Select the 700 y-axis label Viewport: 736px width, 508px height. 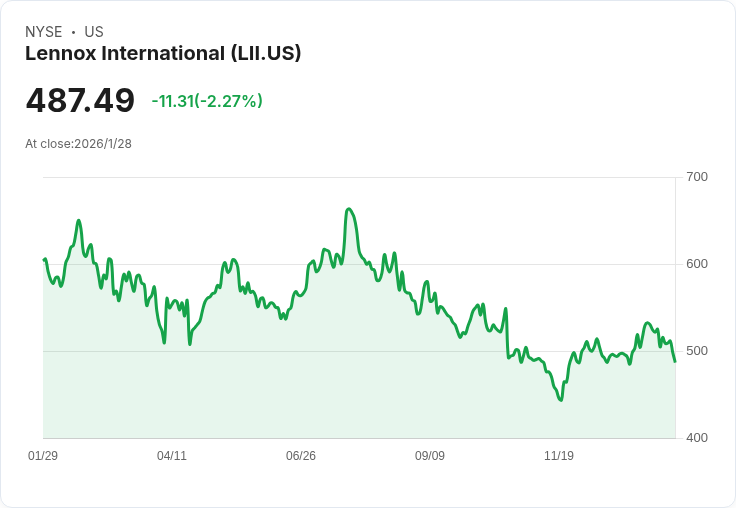click(696, 177)
